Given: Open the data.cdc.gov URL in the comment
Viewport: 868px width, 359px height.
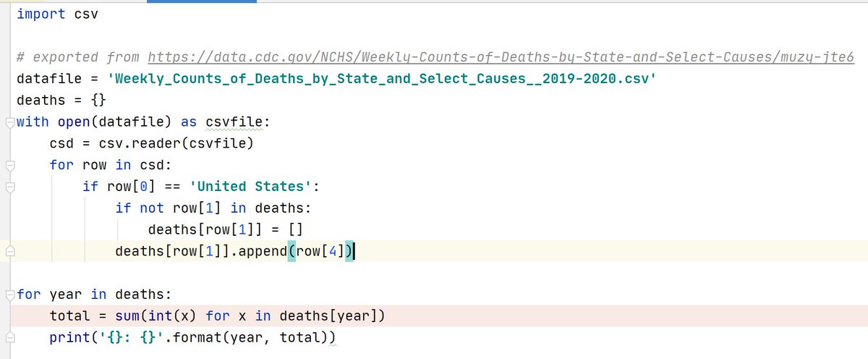Looking at the screenshot, I should [x=501, y=56].
